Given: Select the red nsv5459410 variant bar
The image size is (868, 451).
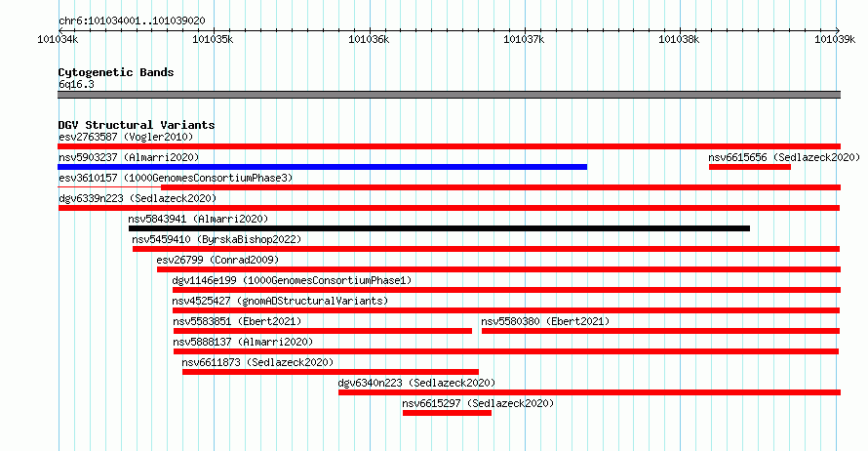Looking at the screenshot, I should [x=486, y=249].
